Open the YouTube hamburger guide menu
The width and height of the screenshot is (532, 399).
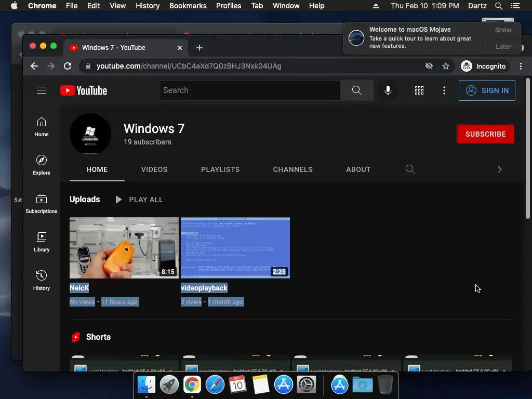(x=42, y=90)
